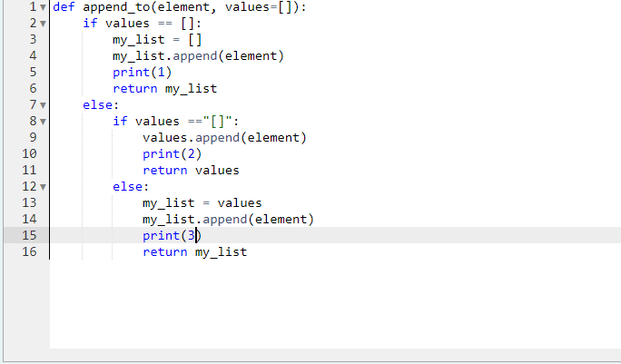Click the 'else:' keyword on line 12

tap(131, 187)
